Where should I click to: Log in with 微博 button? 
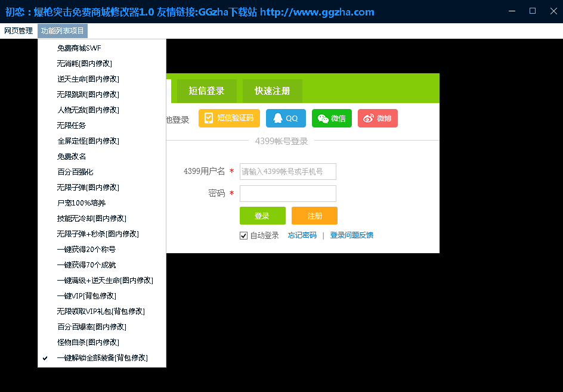(x=378, y=119)
